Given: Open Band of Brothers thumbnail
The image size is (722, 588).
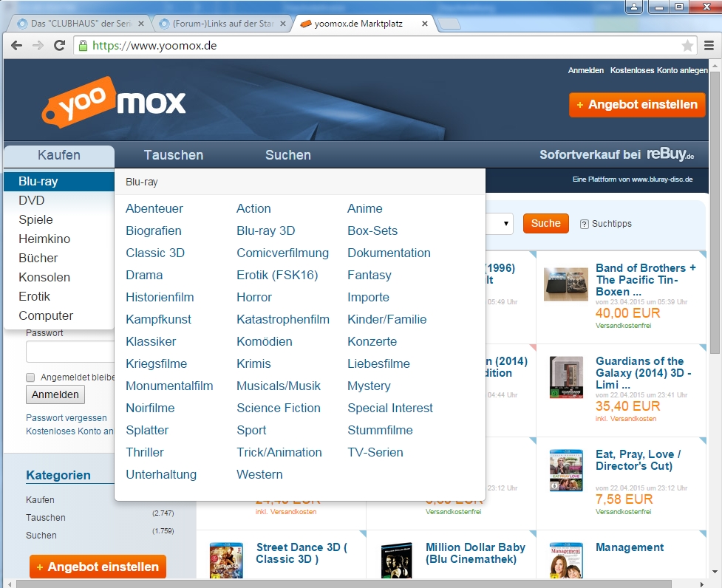Looking at the screenshot, I should click(565, 284).
